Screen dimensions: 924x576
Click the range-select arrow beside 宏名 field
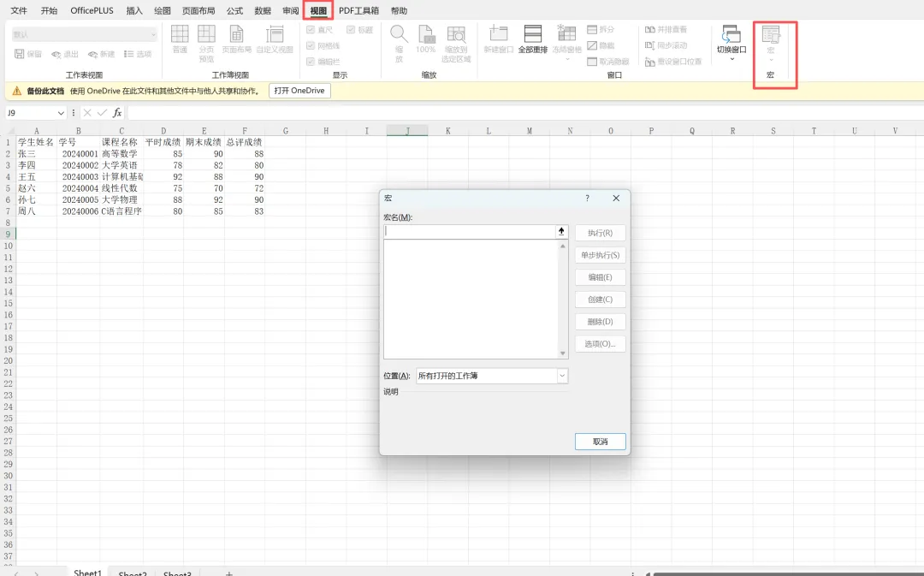coord(561,232)
